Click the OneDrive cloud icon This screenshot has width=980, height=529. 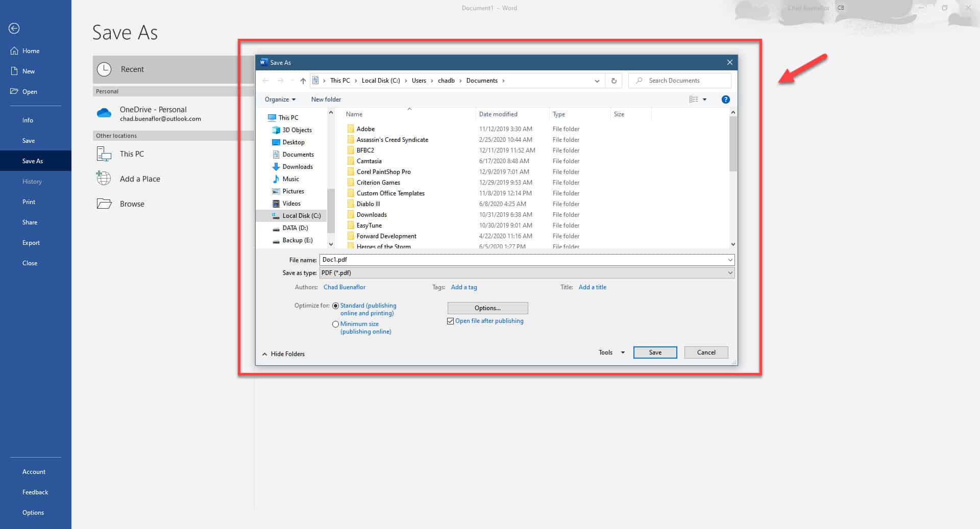[104, 113]
